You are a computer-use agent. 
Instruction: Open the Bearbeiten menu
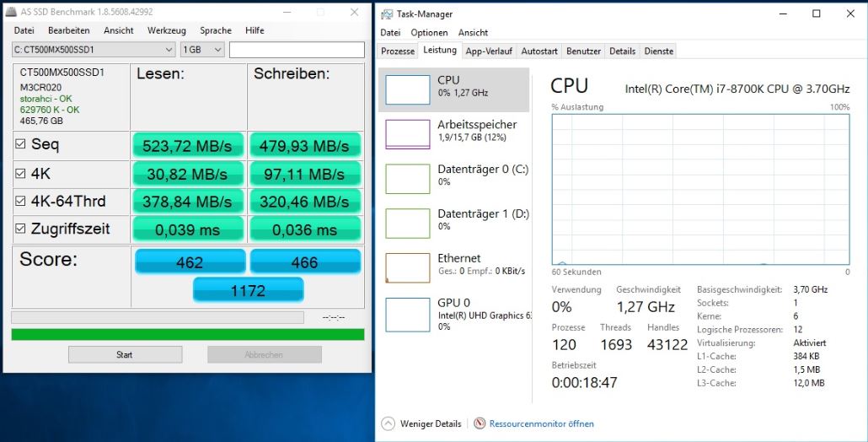pos(68,30)
